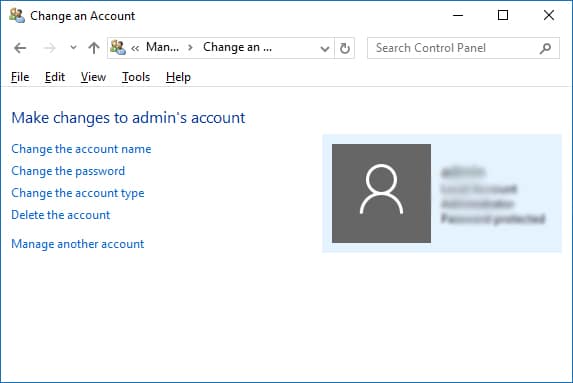Open the Help menu

(178, 77)
